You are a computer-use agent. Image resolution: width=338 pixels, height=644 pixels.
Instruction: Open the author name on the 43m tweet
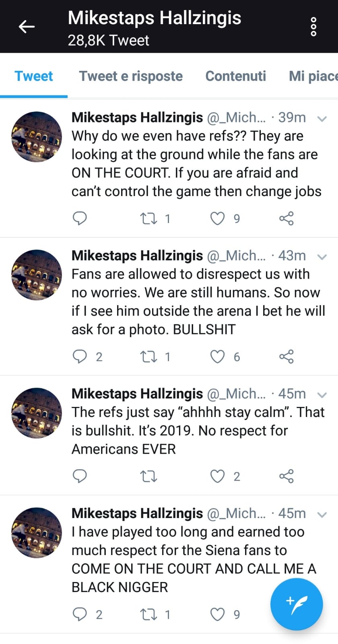tap(137, 255)
